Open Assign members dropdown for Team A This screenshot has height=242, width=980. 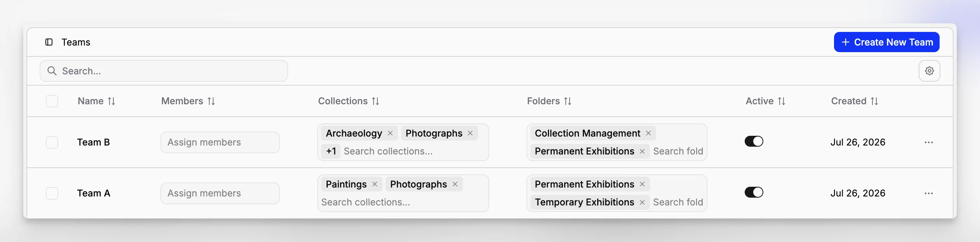click(x=220, y=193)
